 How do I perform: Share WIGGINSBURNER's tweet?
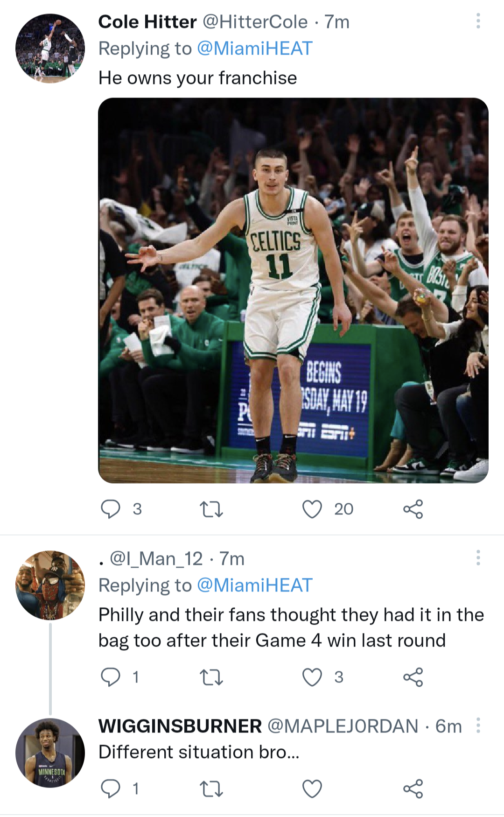pyautogui.click(x=413, y=789)
